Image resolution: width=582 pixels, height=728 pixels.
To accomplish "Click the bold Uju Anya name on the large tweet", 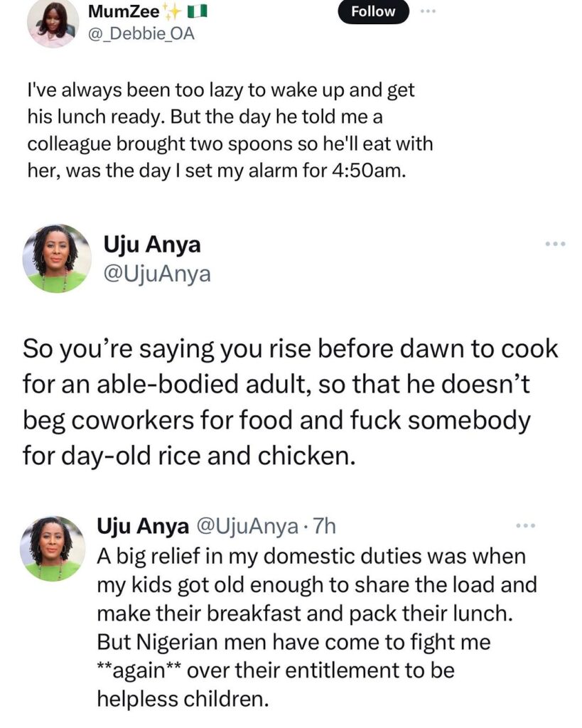I will pyautogui.click(x=152, y=245).
